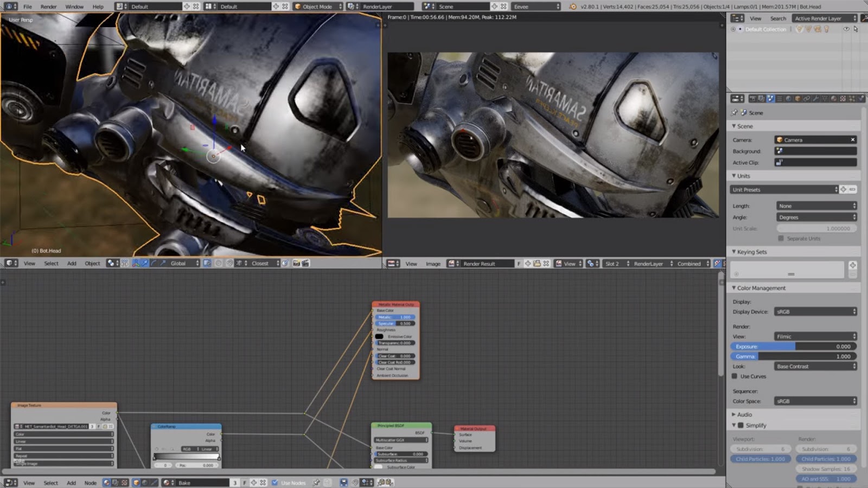This screenshot has height=488, width=868.
Task: Open the Particles properties tab icon
Action: pyautogui.click(x=852, y=99)
